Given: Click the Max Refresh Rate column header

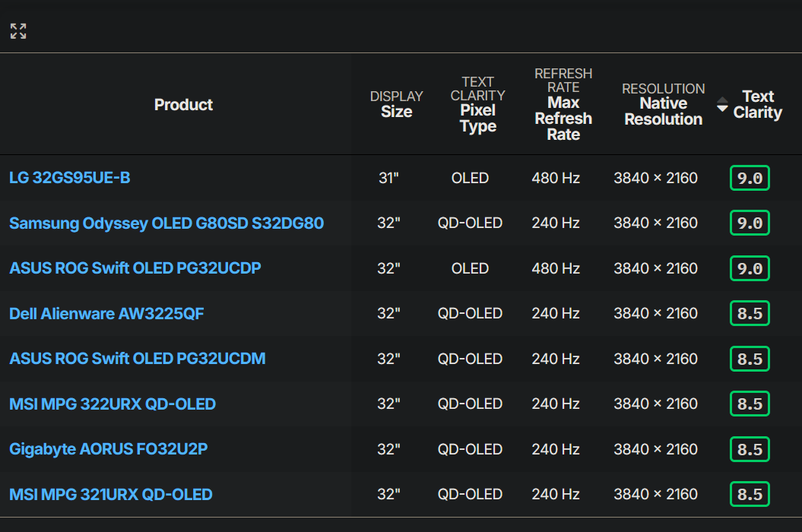Looking at the screenshot, I should 563,104.
